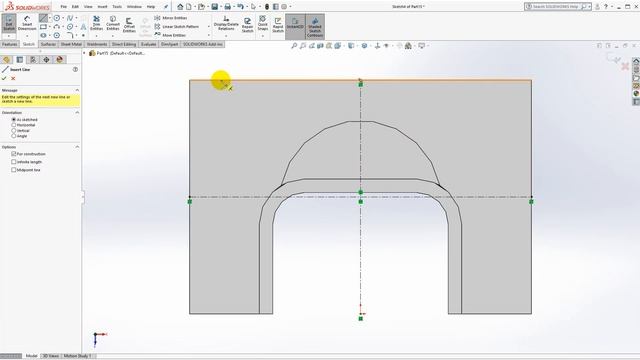
Task: Open the File menu
Action: (64, 7)
